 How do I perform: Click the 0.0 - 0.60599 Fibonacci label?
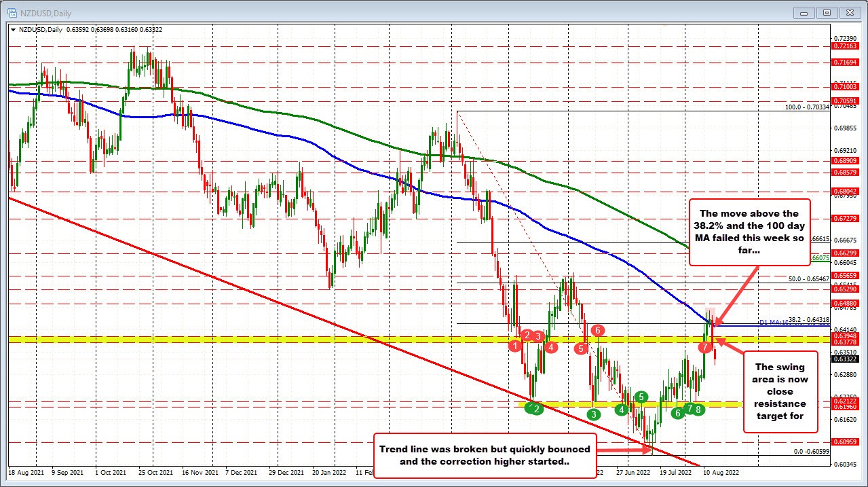tap(812, 452)
